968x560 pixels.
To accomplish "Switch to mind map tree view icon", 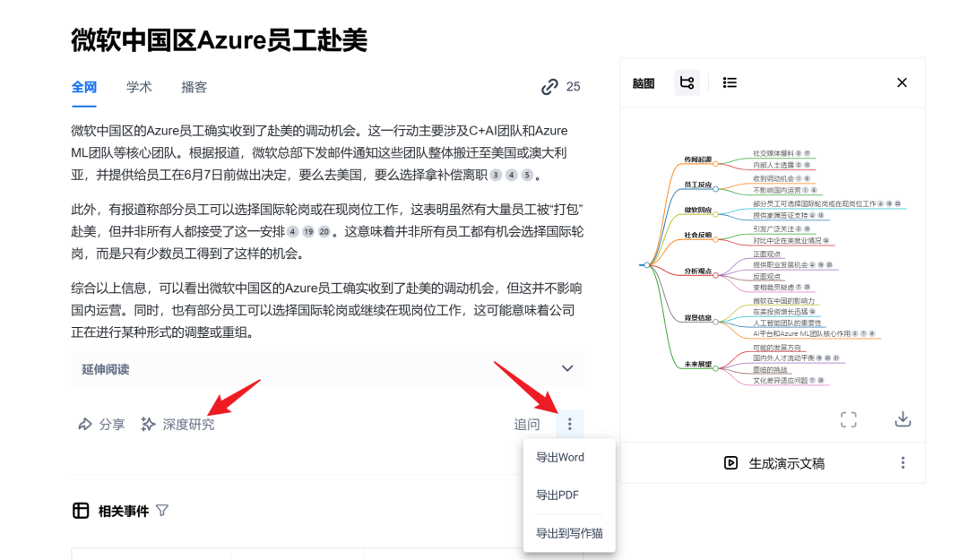I will tap(687, 83).
